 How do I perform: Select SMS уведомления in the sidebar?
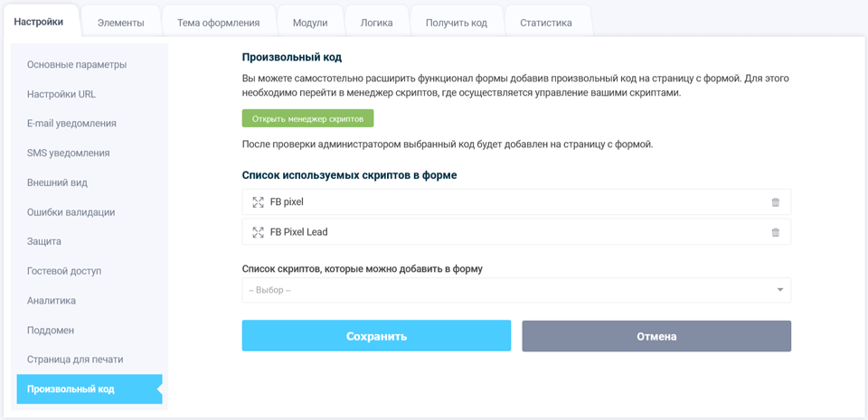(x=68, y=153)
